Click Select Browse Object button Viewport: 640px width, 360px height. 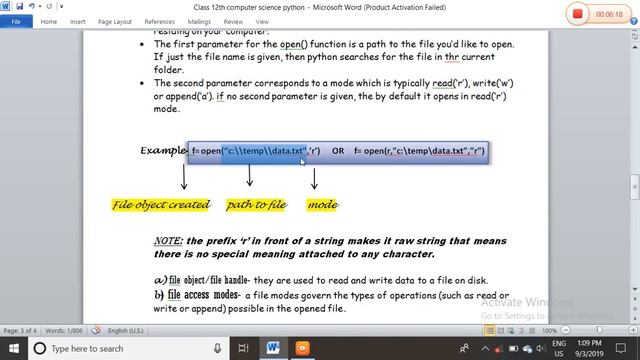[x=635, y=309]
